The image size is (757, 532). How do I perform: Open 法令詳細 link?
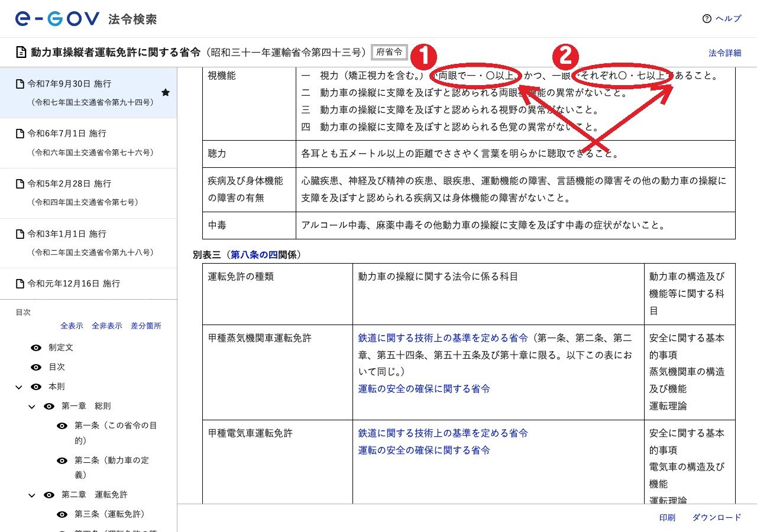(x=724, y=53)
